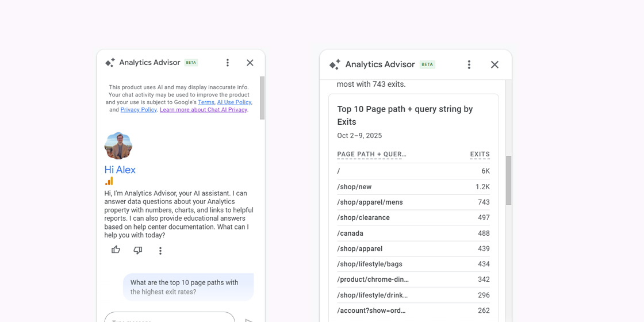Viewport: 644px width, 322px height.
Task: Close the right Analytics Advisor panel
Action: click(494, 65)
